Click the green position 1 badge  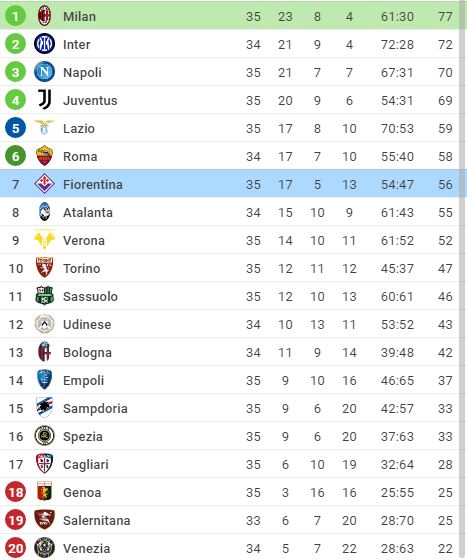click(15, 16)
